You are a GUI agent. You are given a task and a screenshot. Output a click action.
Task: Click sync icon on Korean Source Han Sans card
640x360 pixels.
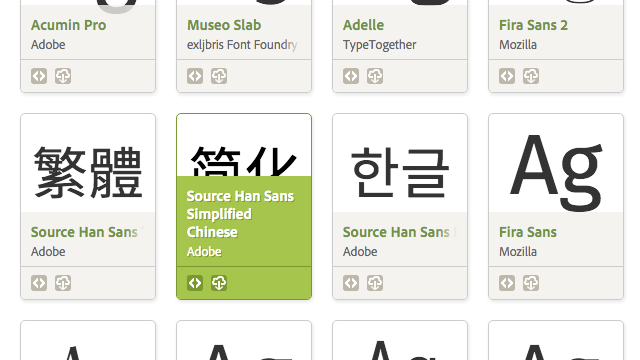[x=375, y=283]
